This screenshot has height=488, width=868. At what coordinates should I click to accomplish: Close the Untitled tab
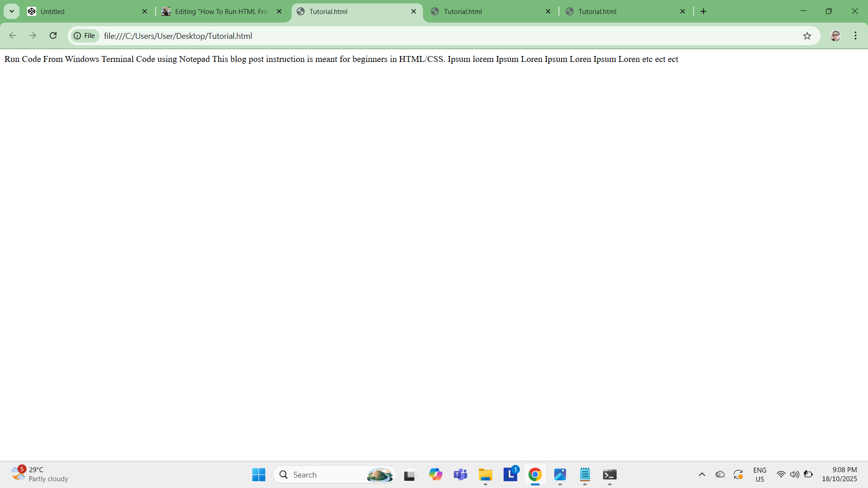click(145, 11)
